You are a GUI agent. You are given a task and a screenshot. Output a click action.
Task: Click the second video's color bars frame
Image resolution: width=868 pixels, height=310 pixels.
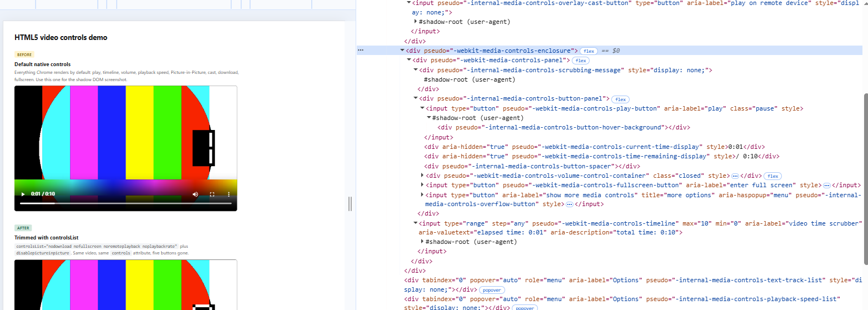pyautogui.click(x=126, y=284)
